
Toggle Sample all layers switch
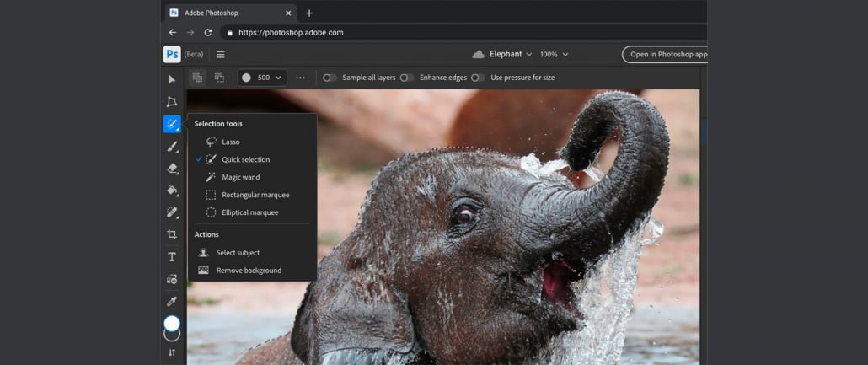coord(330,78)
